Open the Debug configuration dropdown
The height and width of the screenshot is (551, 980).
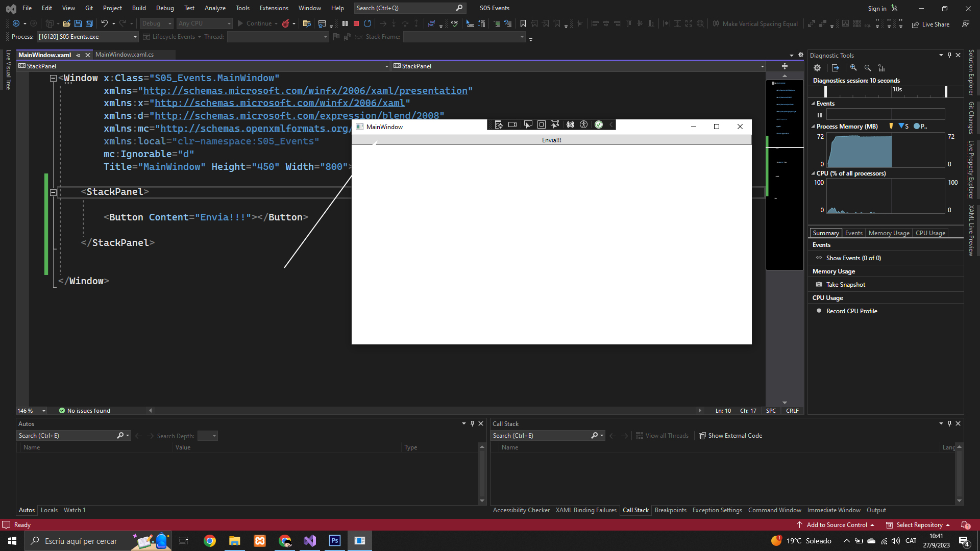(x=157, y=23)
